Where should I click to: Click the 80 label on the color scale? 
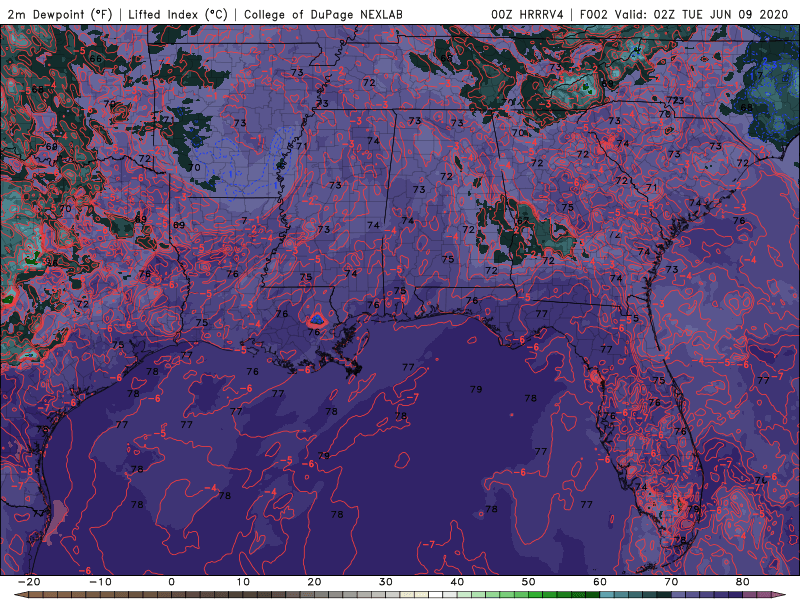743,582
